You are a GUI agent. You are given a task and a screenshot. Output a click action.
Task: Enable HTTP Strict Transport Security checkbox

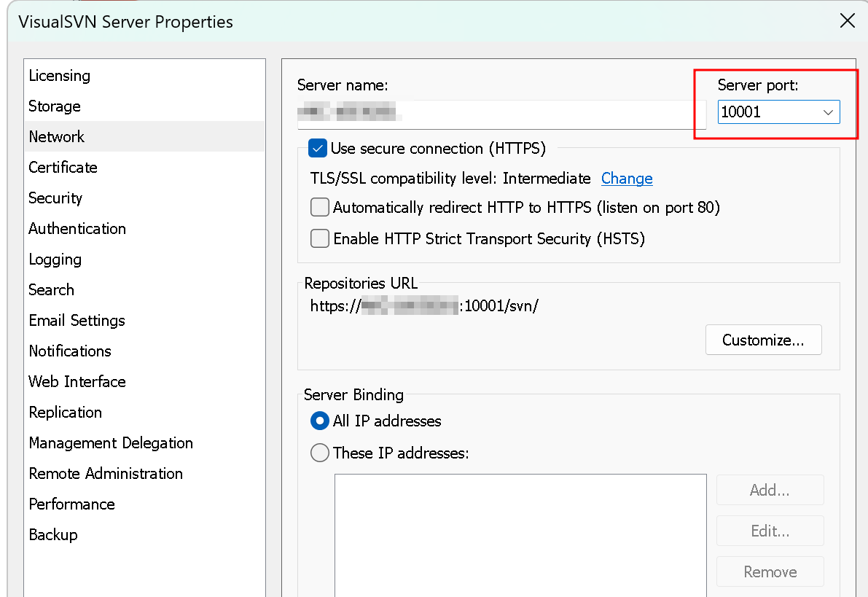[x=319, y=238]
